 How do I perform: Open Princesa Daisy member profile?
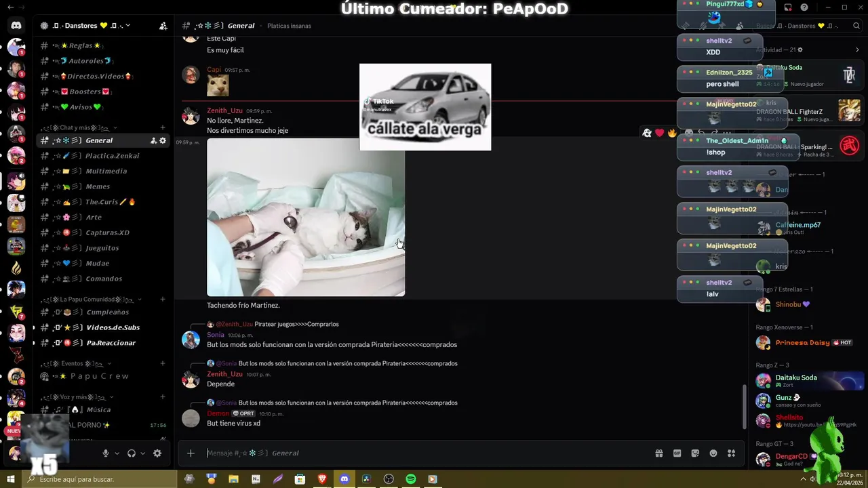(x=806, y=343)
